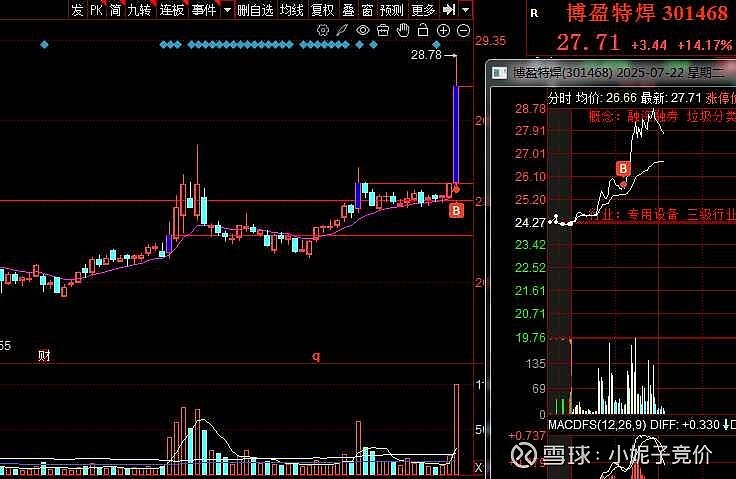
Task: Select the hand pan tool icon
Action: tap(403, 31)
